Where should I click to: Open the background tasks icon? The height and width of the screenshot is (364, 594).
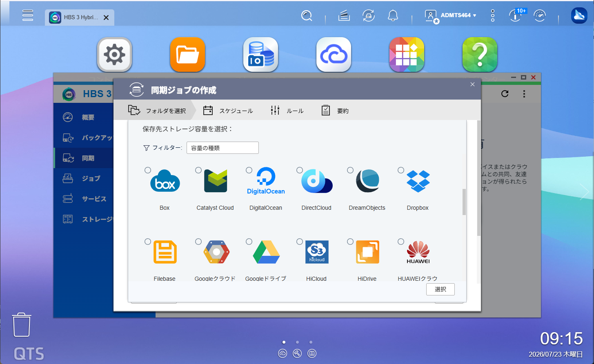344,16
